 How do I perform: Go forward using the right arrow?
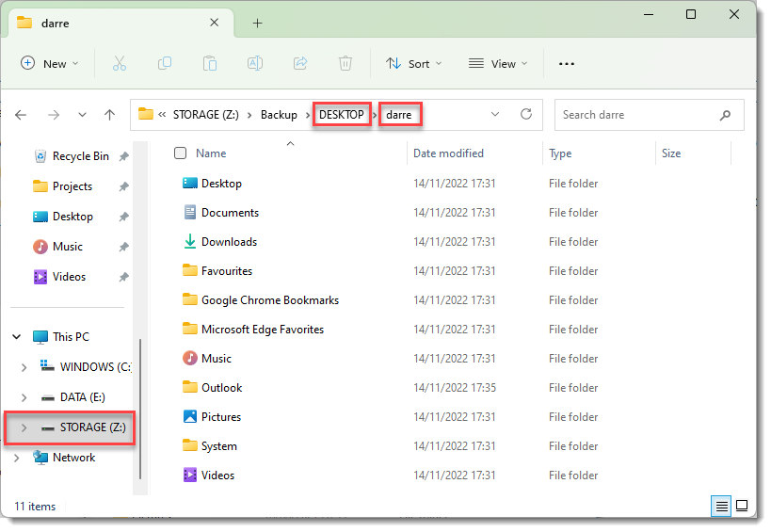click(53, 115)
